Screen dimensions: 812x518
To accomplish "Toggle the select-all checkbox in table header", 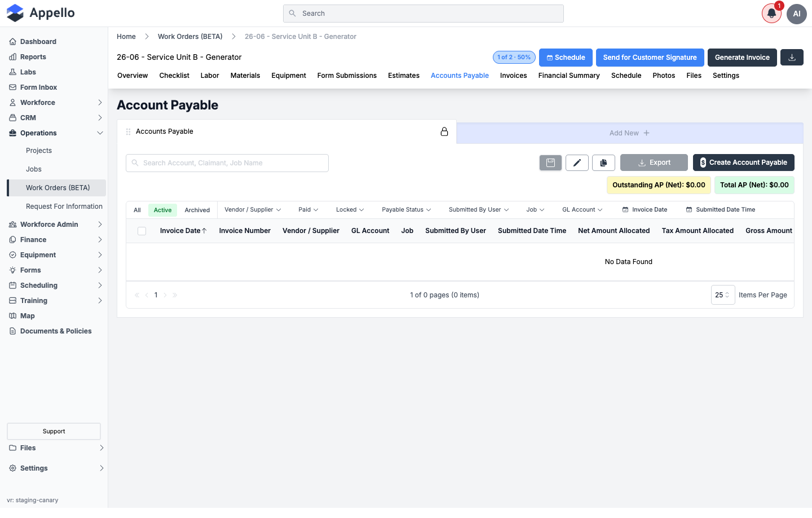I will coord(142,231).
